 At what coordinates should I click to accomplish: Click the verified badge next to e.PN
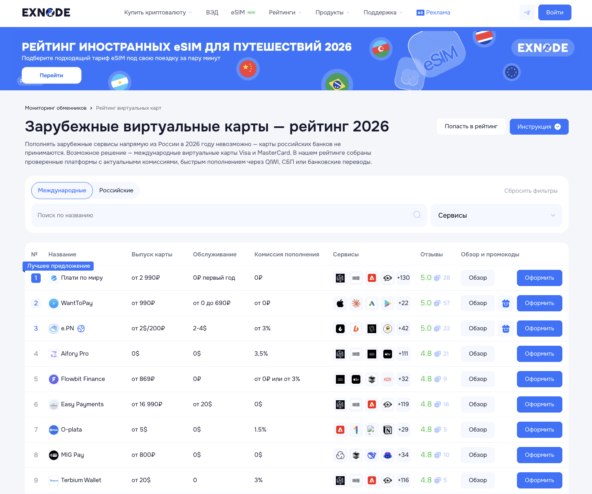click(x=81, y=329)
